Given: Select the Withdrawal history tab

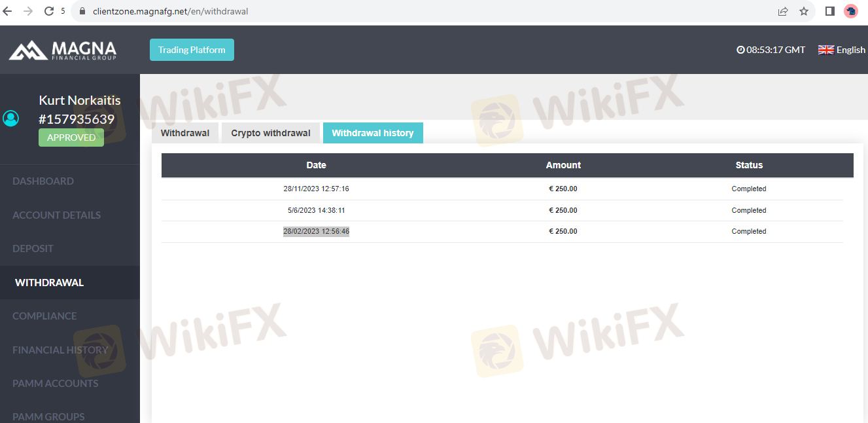Looking at the screenshot, I should [x=373, y=133].
